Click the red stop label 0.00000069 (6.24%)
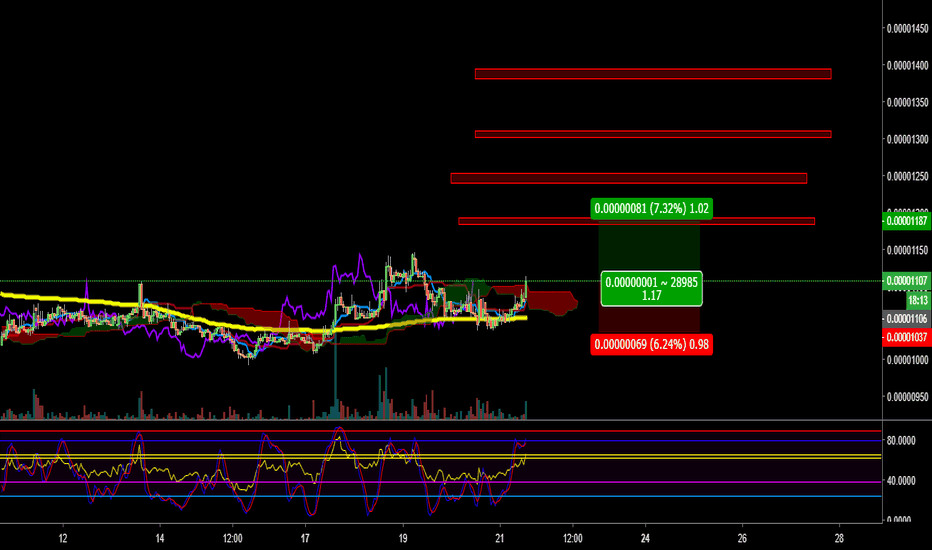Screen dimensions: 932x550 click(x=651, y=345)
